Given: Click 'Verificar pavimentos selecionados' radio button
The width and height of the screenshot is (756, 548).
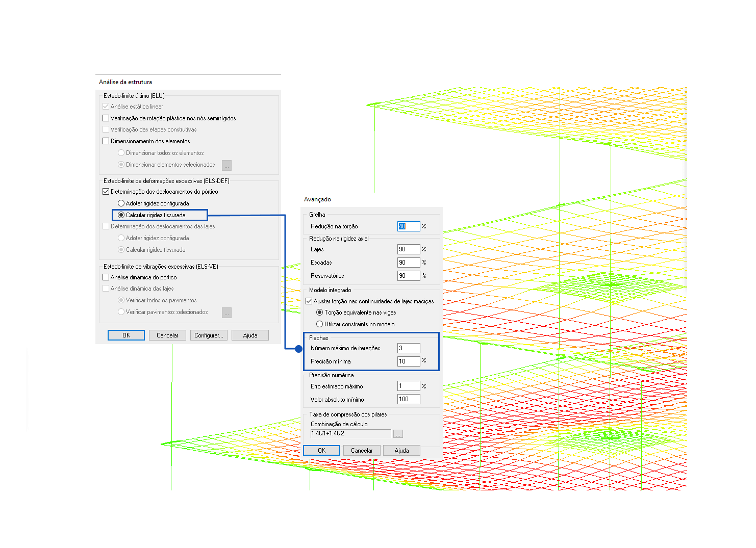Looking at the screenshot, I should (121, 312).
